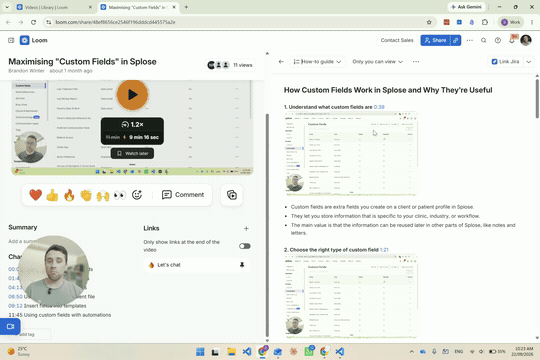Click the pin icon on Let's chat
Screen dimensions: 540x360
pyautogui.click(x=242, y=265)
